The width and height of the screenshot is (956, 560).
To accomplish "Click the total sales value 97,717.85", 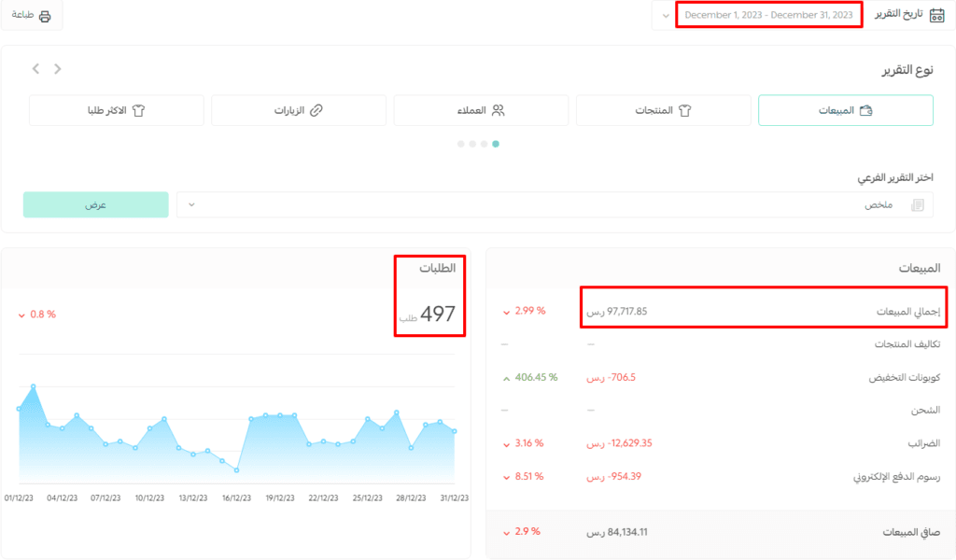I will click(626, 312).
